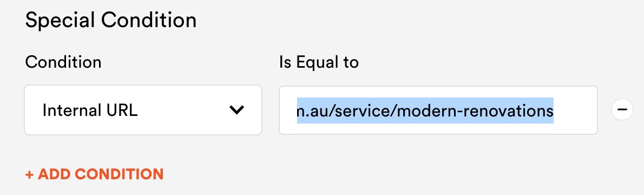644x195 pixels.
Task: Click the ADD CONDITION orange text
Action: 101,174
